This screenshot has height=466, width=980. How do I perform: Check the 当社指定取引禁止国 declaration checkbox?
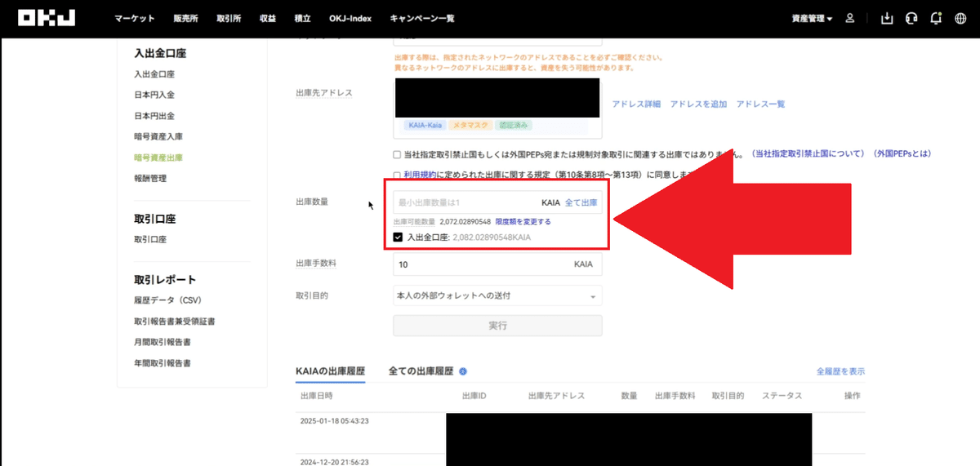397,153
